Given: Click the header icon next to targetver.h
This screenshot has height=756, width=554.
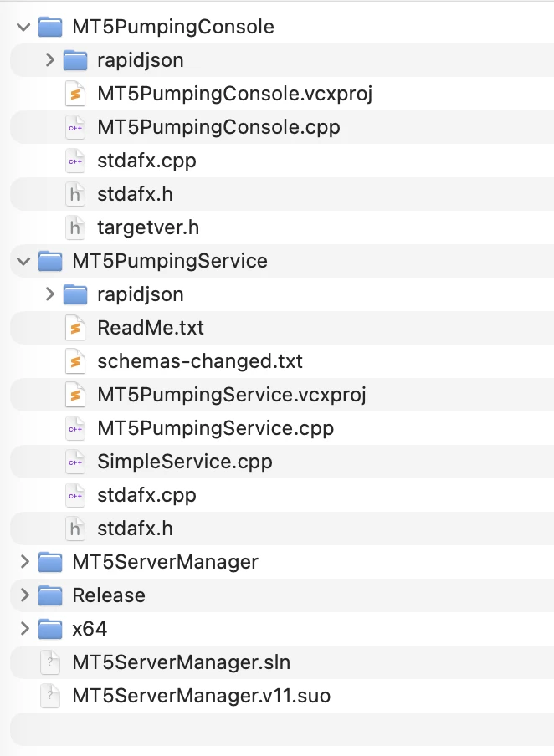Looking at the screenshot, I should [75, 227].
